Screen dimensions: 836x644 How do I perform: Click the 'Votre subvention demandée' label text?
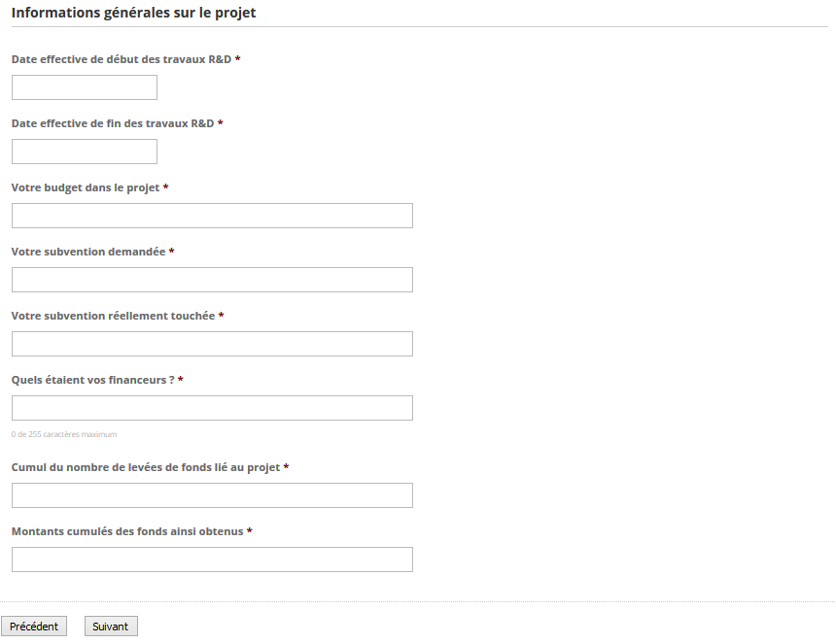[x=88, y=252]
